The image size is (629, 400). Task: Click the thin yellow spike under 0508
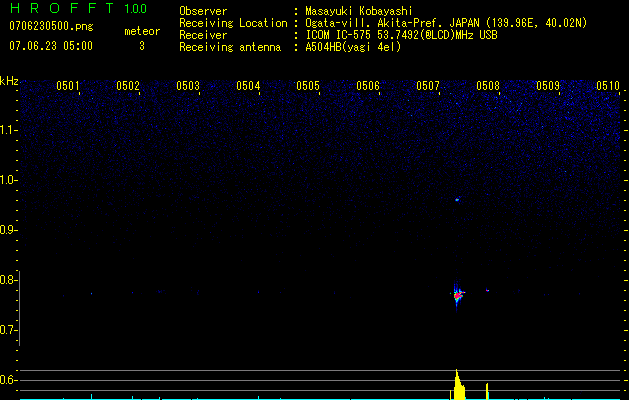pyautogui.click(x=487, y=392)
